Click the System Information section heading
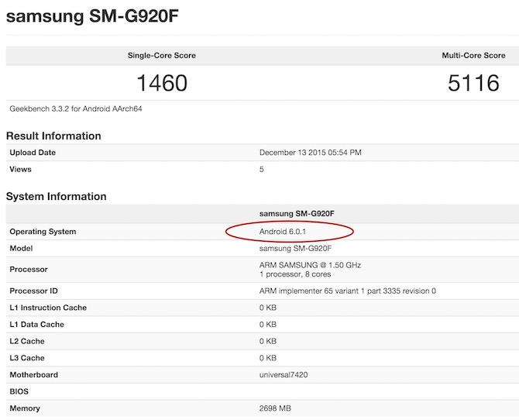Image resolution: width=519 pixels, height=420 pixels. click(56, 196)
